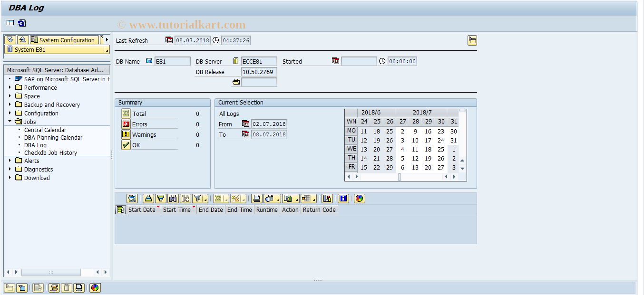Click the color wheel icon in log toolbar

click(x=360, y=199)
